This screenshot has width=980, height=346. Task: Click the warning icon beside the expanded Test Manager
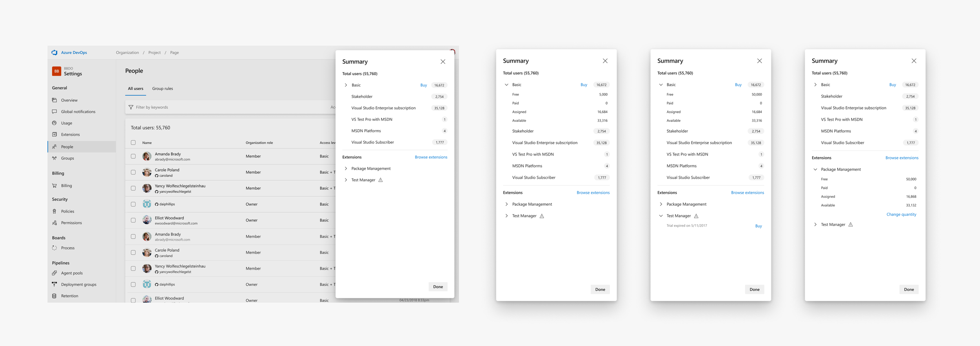click(x=696, y=216)
